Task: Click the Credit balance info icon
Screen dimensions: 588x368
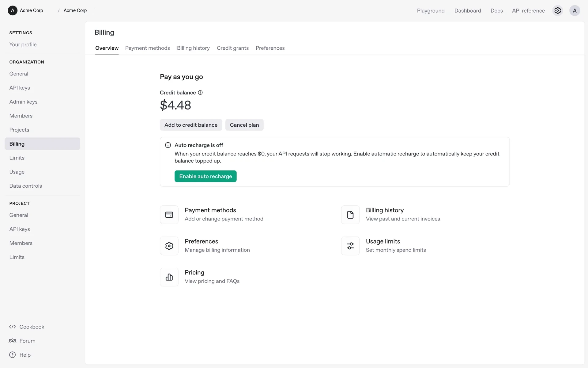Action: tap(200, 93)
